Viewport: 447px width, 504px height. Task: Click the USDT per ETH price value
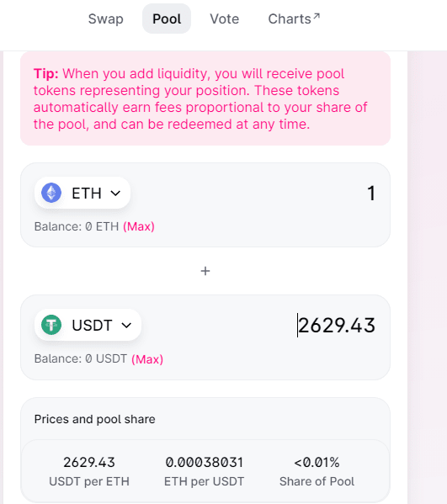pos(89,463)
